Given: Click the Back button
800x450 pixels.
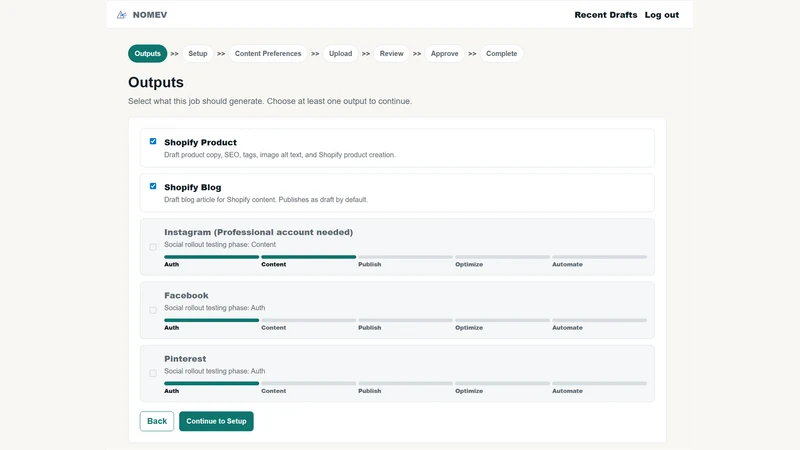Looking at the screenshot, I should tap(157, 421).
